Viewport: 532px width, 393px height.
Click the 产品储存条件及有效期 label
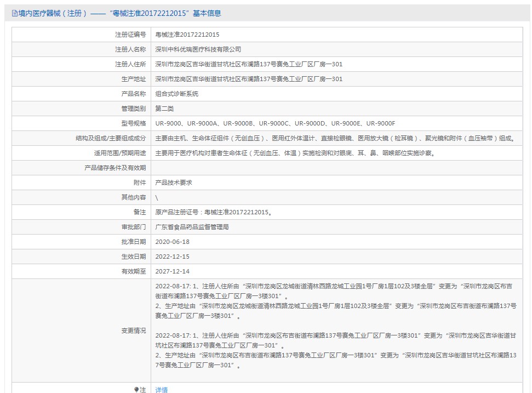(115, 168)
